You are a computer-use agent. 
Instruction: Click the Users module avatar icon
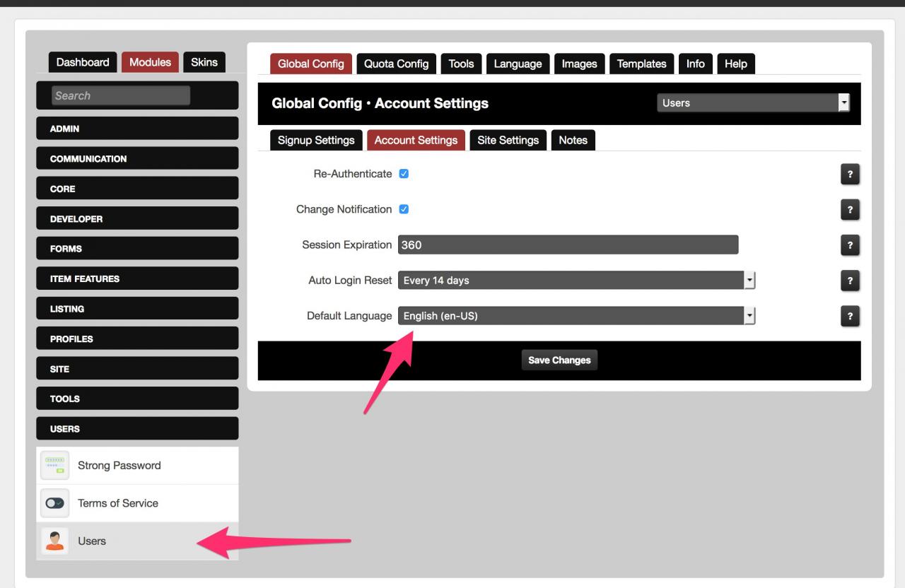point(55,541)
